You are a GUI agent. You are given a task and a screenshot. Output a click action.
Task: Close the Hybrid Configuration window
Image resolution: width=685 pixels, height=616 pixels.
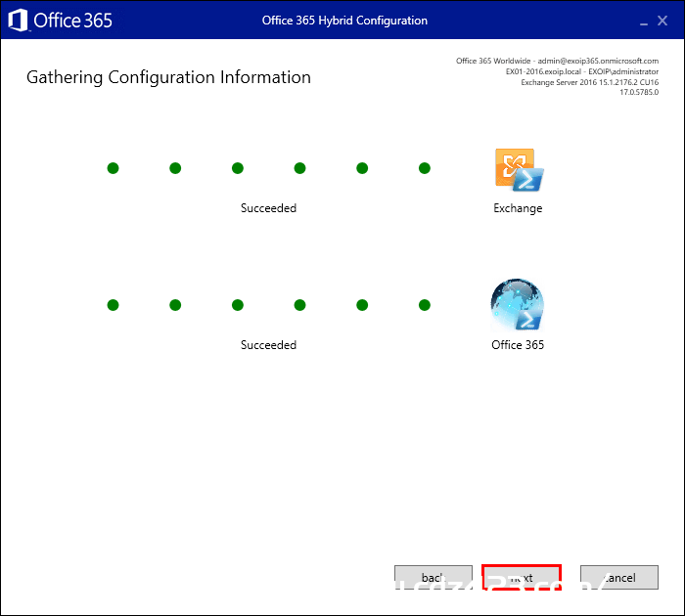point(662,21)
